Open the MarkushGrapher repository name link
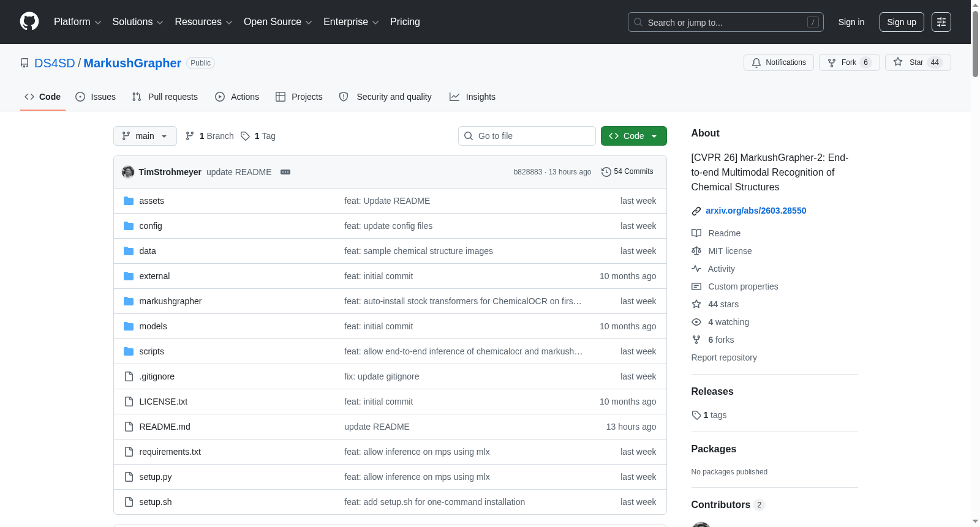 pyautogui.click(x=132, y=63)
